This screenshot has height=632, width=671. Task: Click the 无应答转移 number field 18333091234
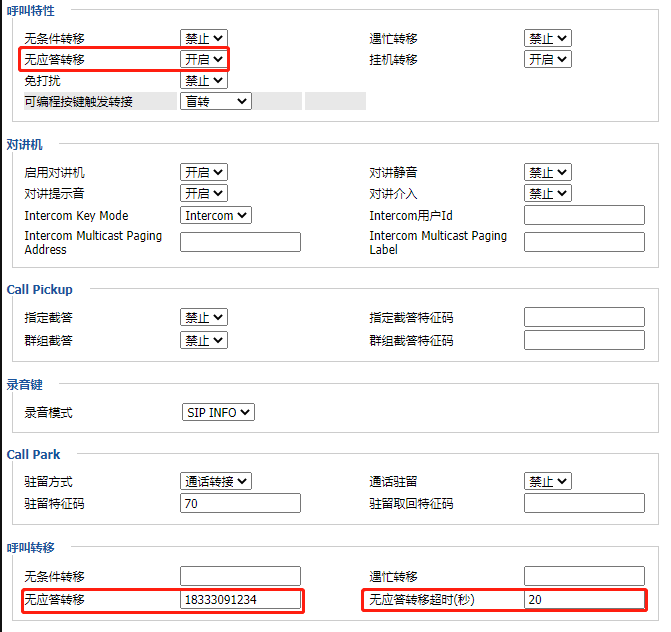coord(240,600)
